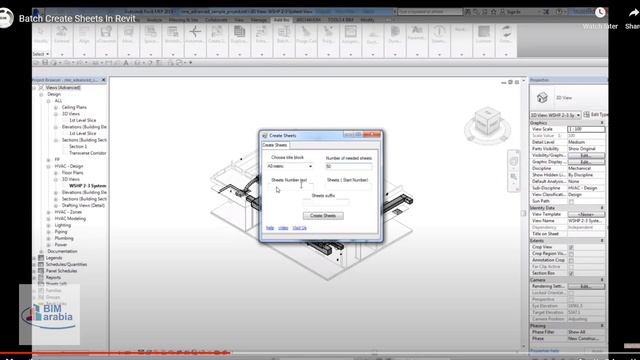Screen dimensions: 640x360
Task: Click the Number of needed sheets field
Action: tap(349, 166)
